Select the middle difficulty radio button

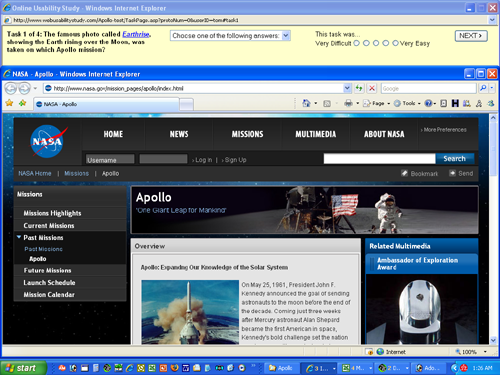(376, 43)
